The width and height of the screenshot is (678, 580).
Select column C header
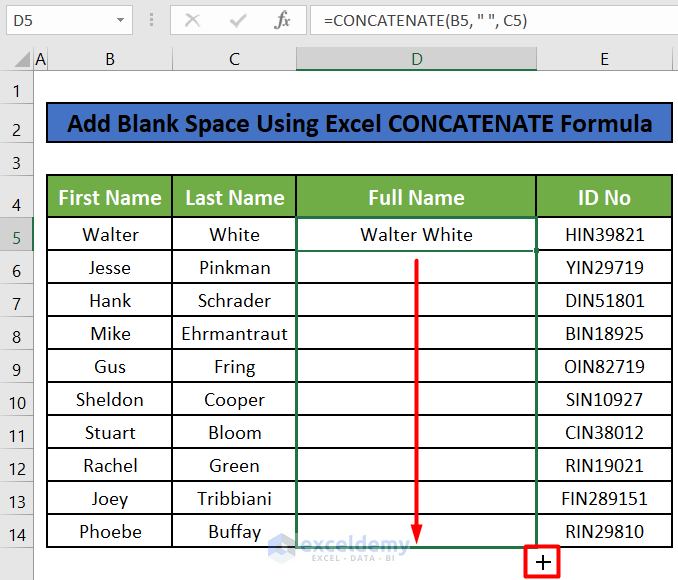click(234, 59)
